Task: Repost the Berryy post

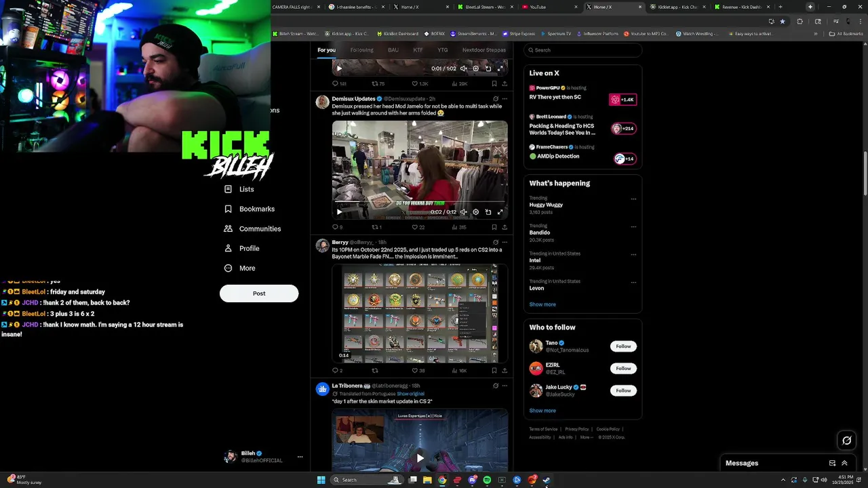Action: pos(375,371)
